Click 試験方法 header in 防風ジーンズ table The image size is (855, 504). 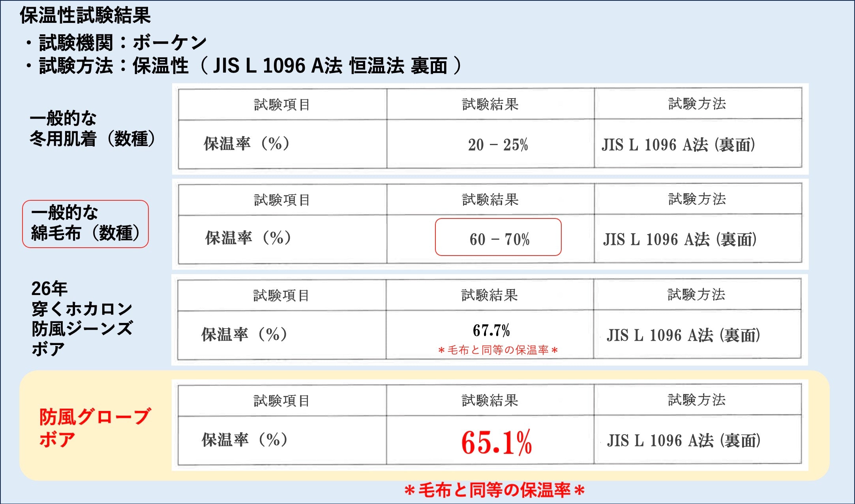tap(696, 294)
